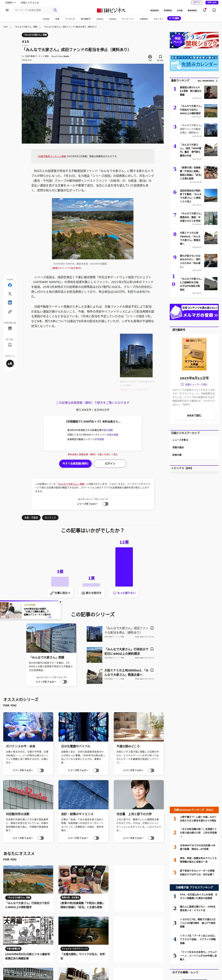
Task: Close the recommended article popup
Action: pos(60,602)
